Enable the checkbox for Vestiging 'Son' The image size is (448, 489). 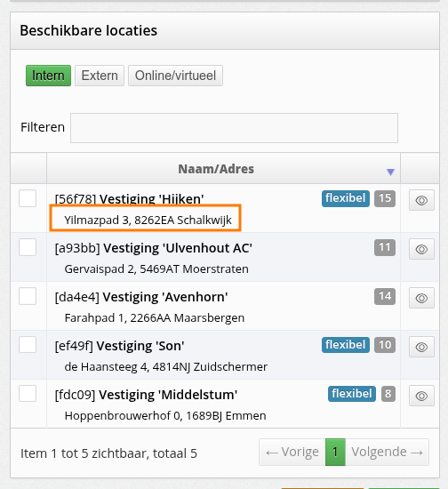28,345
